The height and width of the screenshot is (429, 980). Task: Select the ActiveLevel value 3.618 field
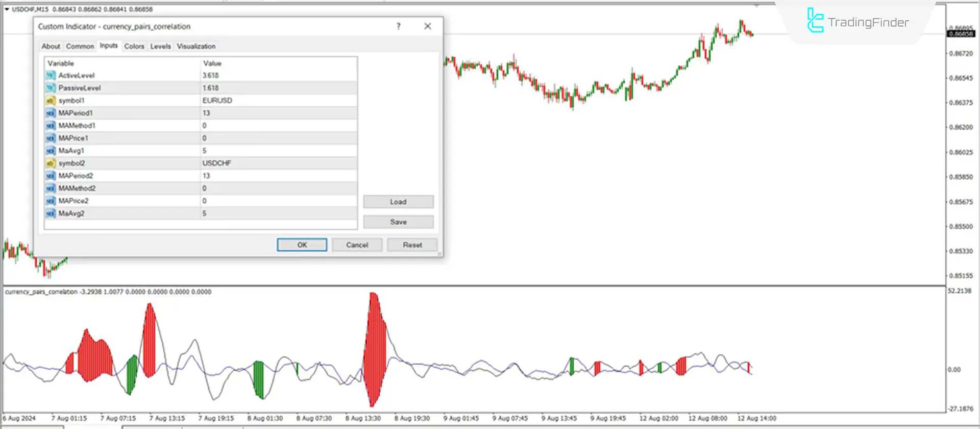coord(278,76)
